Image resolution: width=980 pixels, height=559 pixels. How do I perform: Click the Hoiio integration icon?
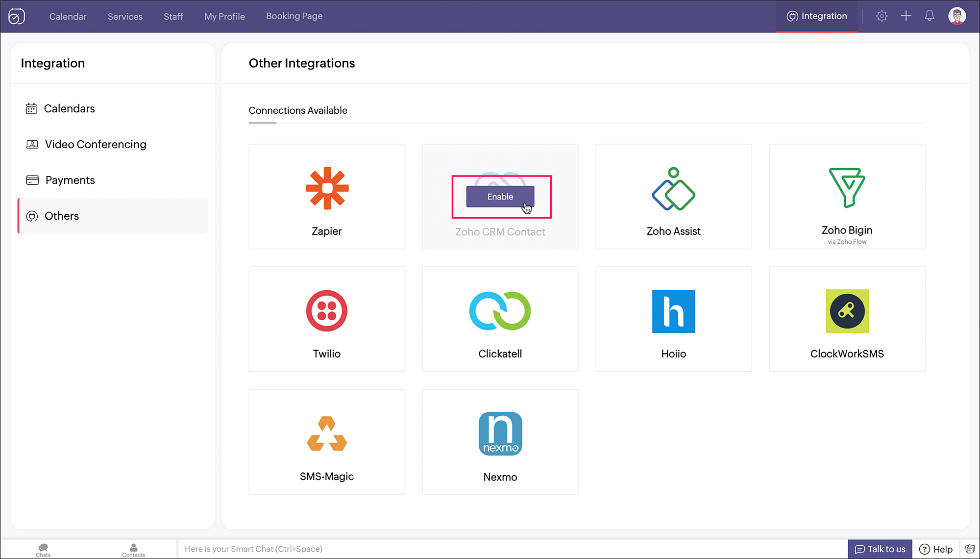pos(673,311)
